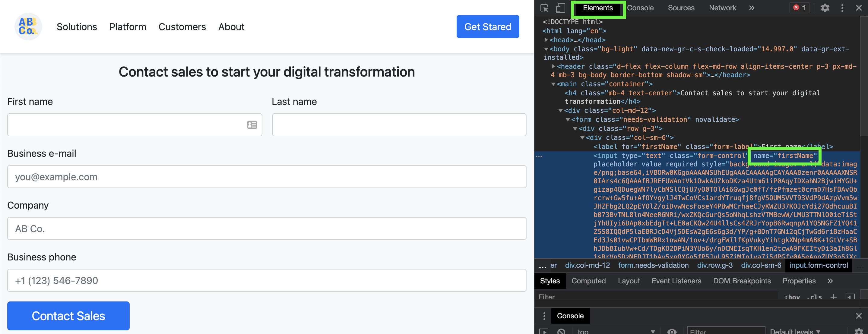Collapse the body element node

546,49
